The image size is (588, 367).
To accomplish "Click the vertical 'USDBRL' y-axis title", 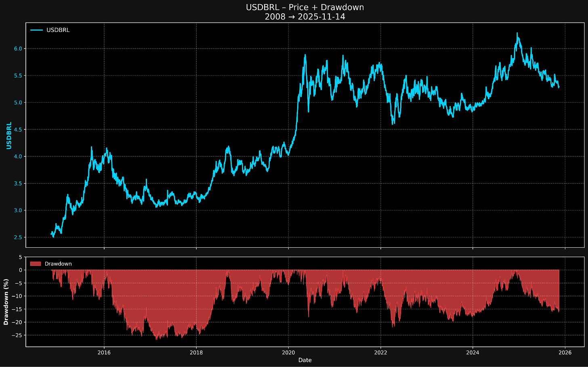I will [9, 135].
